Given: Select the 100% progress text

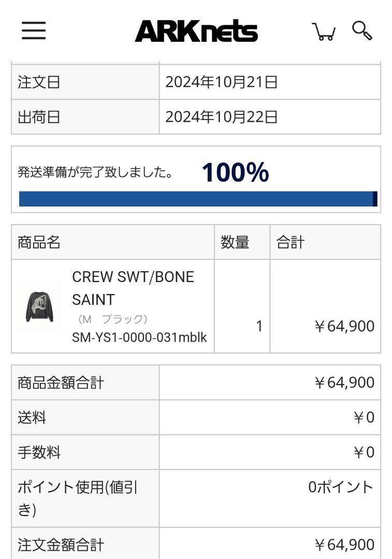Looking at the screenshot, I should coord(236,172).
